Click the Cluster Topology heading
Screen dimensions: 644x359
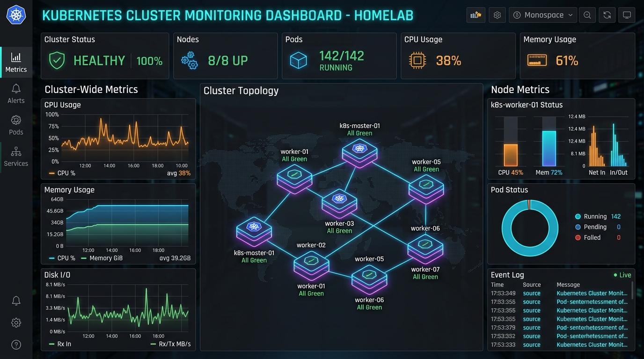click(x=241, y=91)
